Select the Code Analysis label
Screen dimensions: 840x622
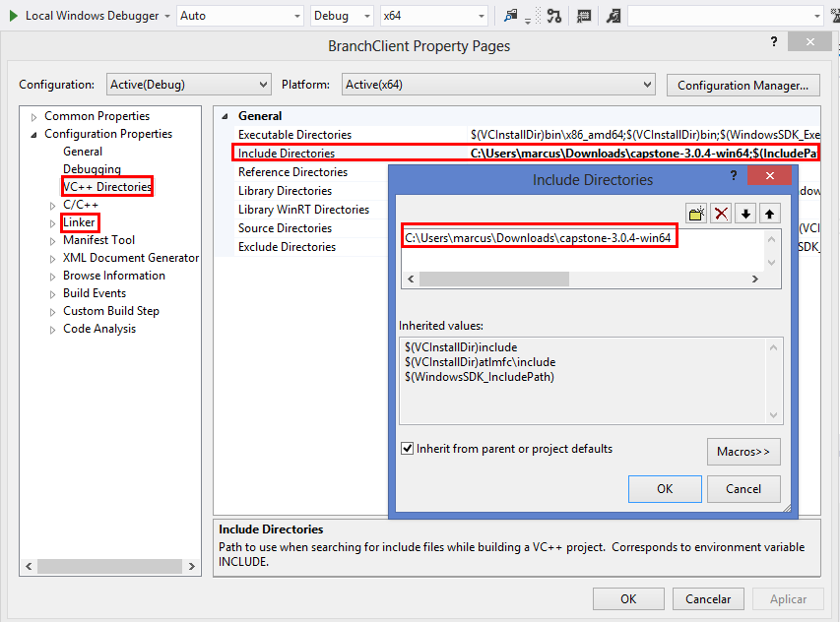pos(99,329)
